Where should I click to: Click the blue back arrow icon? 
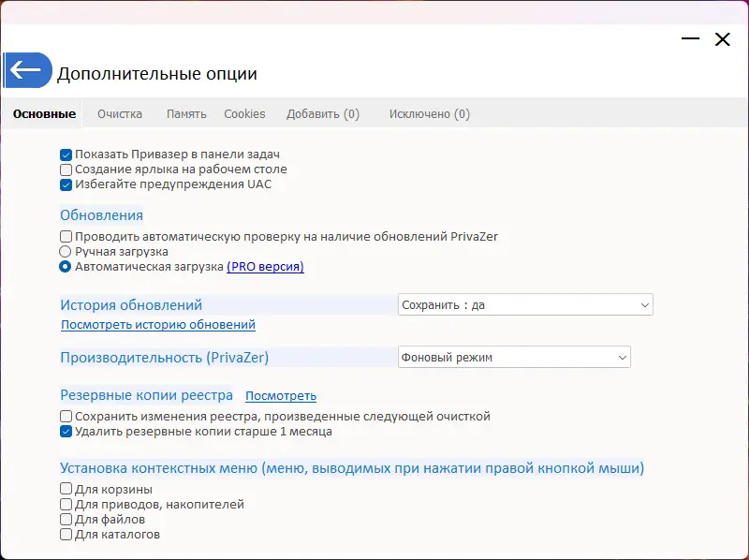point(26,70)
